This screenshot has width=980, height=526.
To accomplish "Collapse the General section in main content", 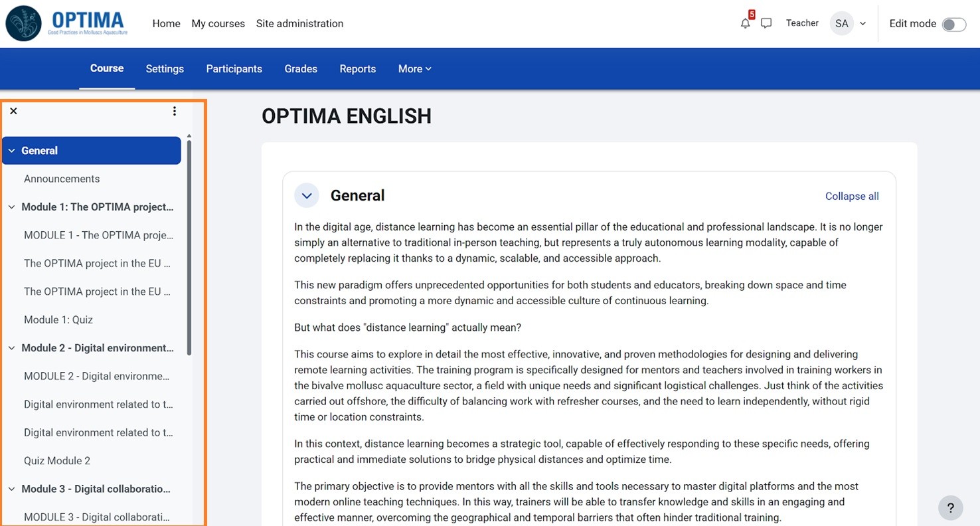I will tap(307, 196).
